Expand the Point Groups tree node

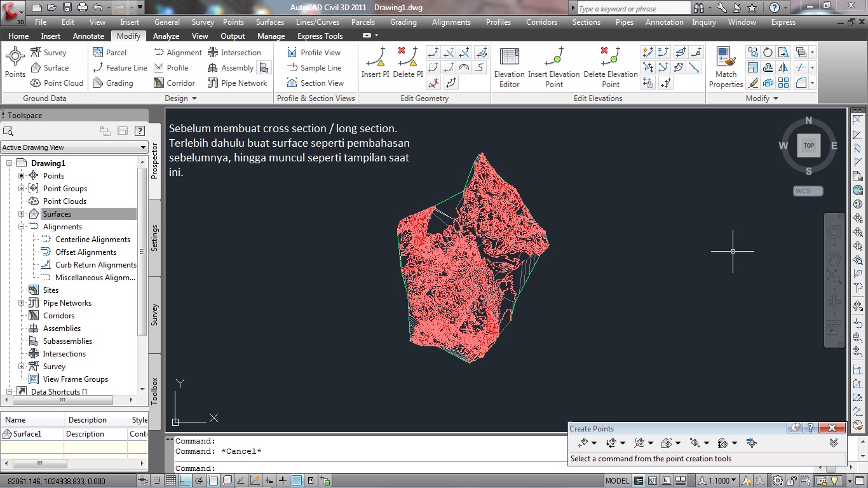[22, 189]
